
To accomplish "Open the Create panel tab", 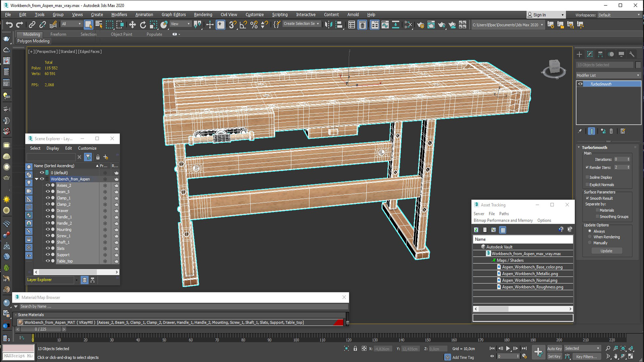I will tap(579, 54).
